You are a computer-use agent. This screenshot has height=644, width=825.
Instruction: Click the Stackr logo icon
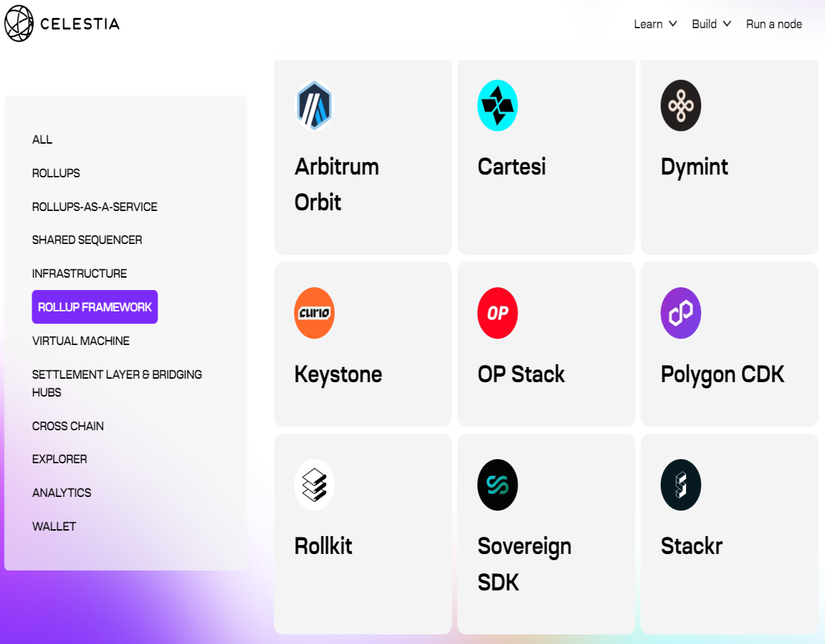point(681,485)
